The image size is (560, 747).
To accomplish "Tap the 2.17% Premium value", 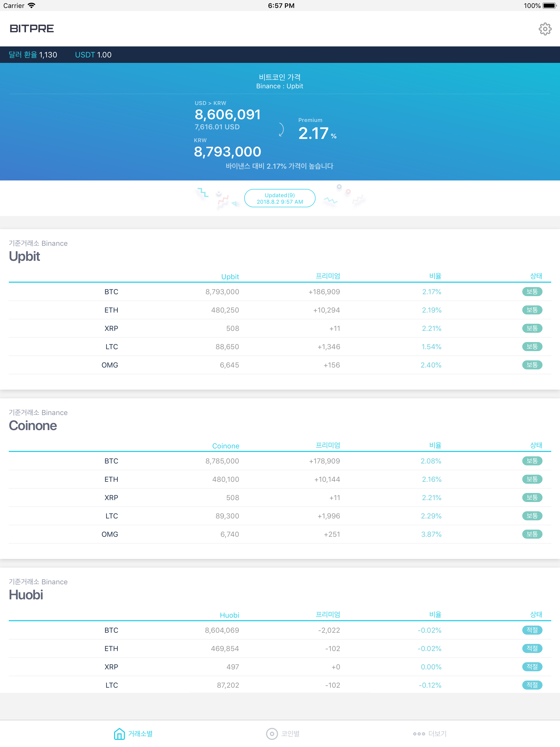I will click(317, 133).
